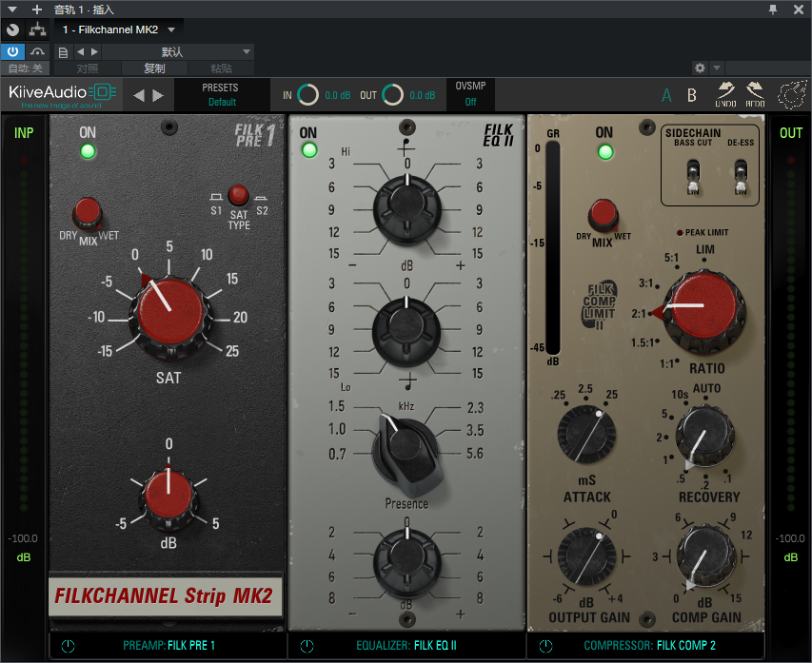Adjust the IN gain ring knob
812x663 pixels.
point(307,95)
